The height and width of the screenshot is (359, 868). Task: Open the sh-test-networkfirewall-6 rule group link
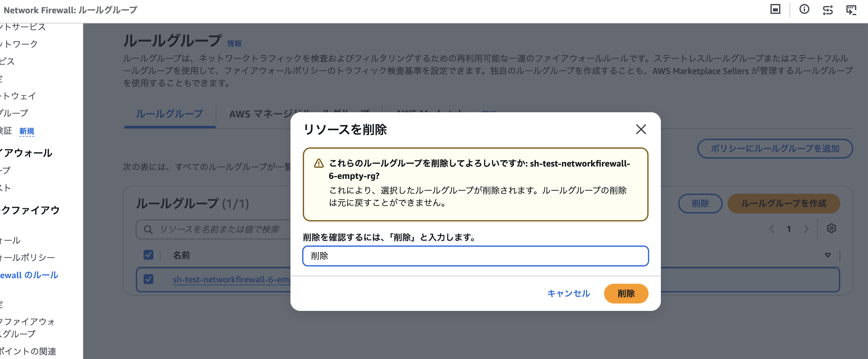pyautogui.click(x=231, y=279)
